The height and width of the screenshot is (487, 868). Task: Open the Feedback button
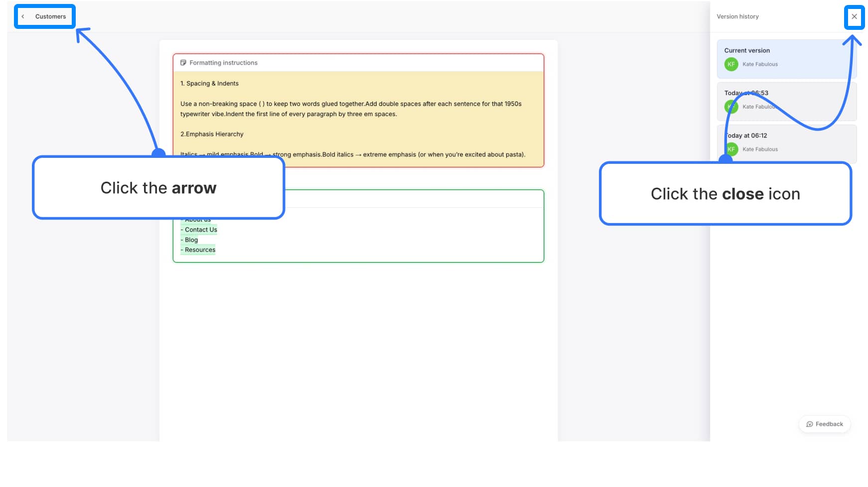825,424
